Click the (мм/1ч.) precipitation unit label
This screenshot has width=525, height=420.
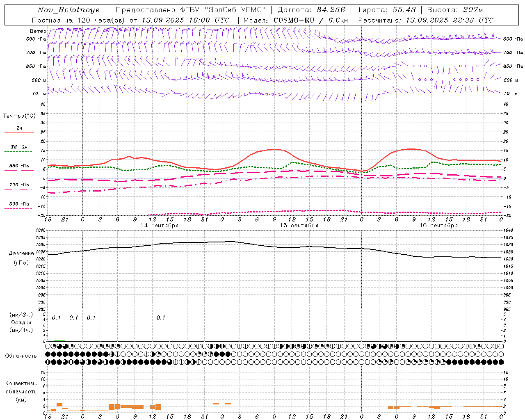[21, 330]
